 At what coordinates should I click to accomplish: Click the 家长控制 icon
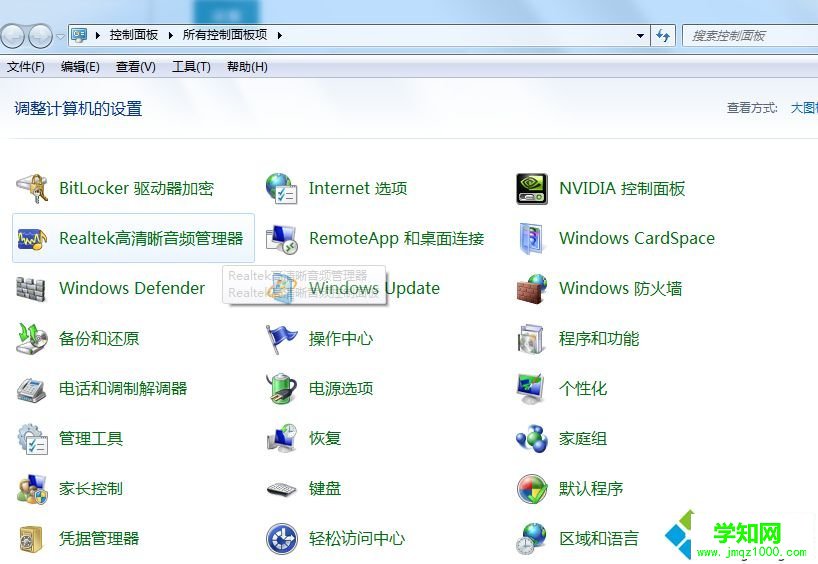click(32, 489)
